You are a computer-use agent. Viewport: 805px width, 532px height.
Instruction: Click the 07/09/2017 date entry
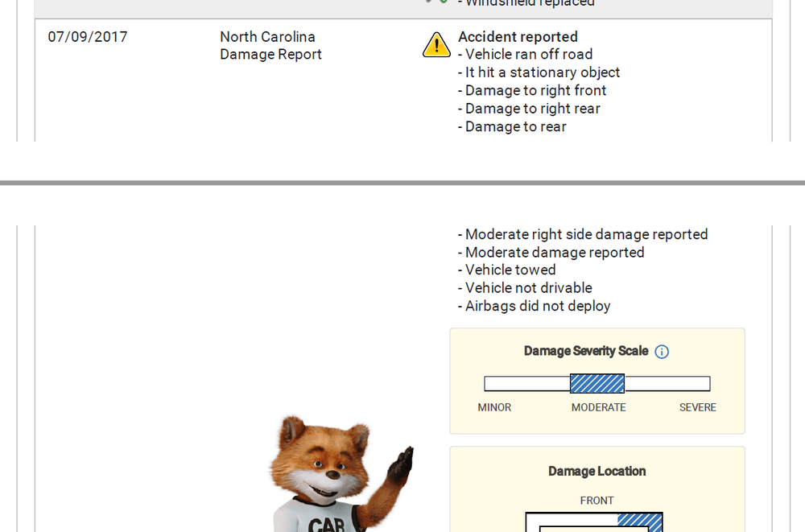pyautogui.click(x=88, y=37)
